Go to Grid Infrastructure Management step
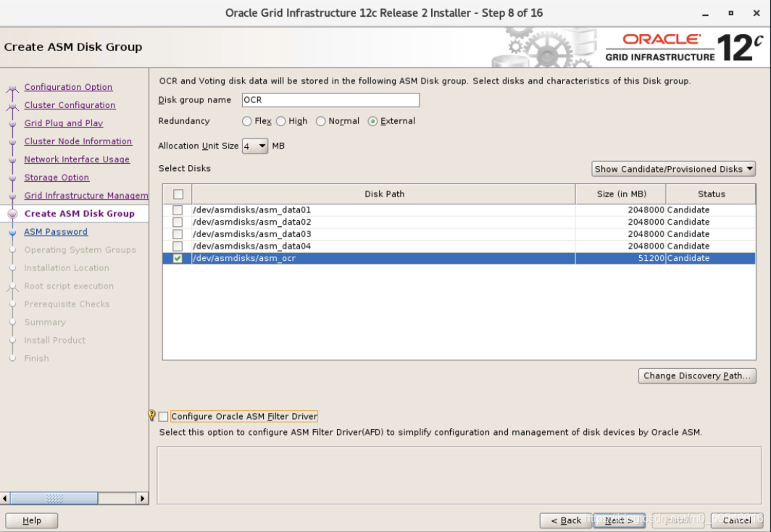Viewport: 771px width, 532px height. click(86, 196)
